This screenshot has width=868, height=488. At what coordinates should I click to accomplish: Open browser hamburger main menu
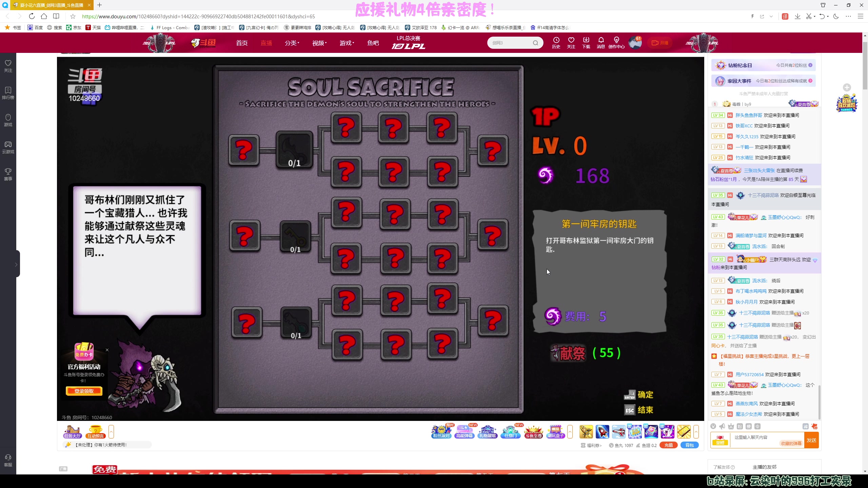(x=860, y=16)
